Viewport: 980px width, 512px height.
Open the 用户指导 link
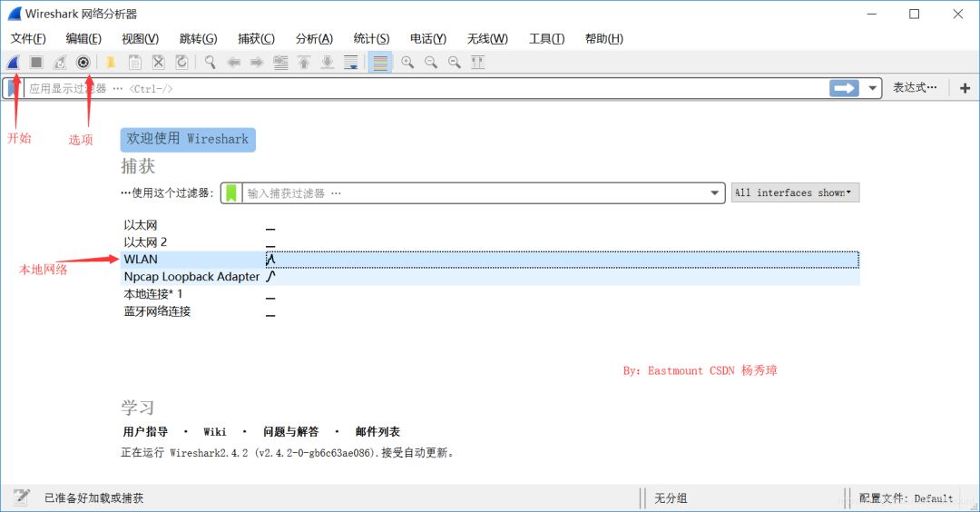click(145, 431)
